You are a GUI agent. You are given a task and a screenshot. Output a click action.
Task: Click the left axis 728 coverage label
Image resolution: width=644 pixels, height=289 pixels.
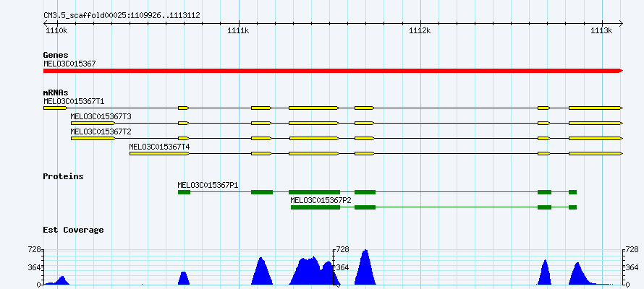[35, 250]
